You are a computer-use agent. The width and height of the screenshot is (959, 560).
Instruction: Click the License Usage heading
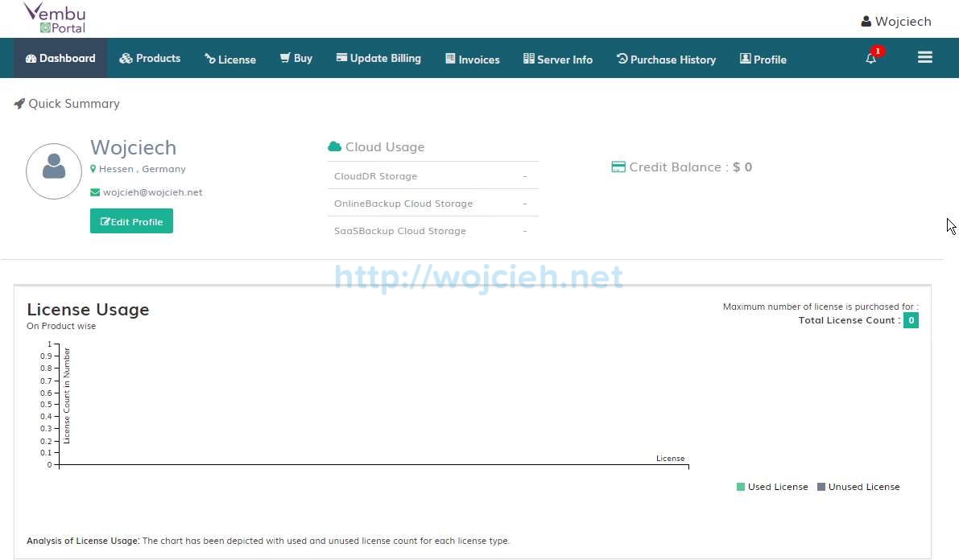88,309
